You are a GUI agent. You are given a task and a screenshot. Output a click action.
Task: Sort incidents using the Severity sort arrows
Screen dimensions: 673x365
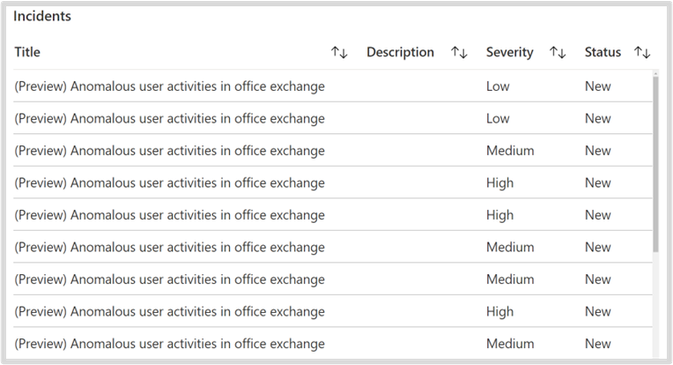tap(558, 52)
